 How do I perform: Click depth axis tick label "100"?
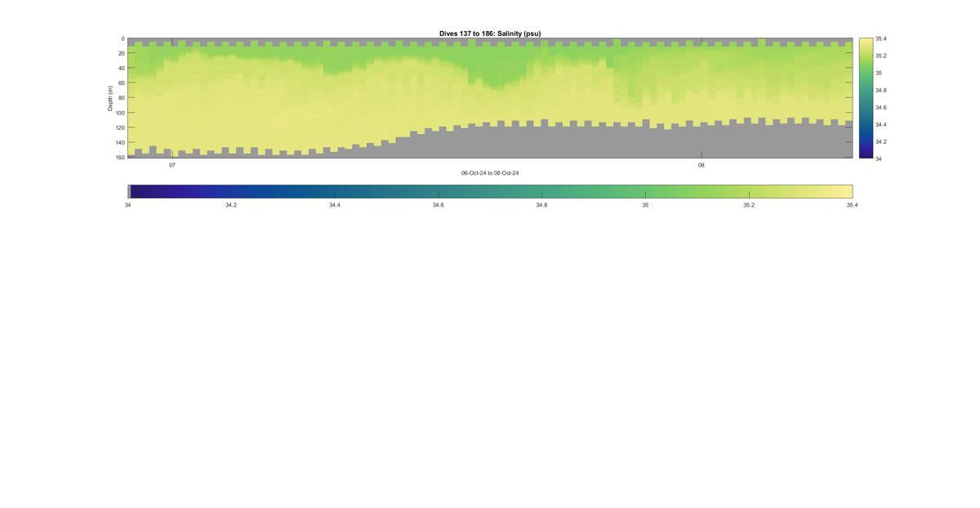[x=120, y=113]
